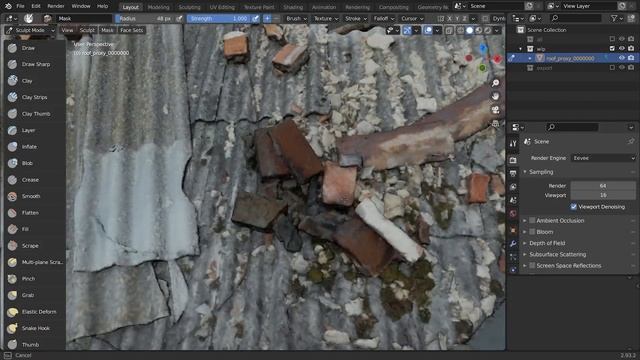This screenshot has width=640, height=360.
Task: Select the Snake Hook brush
Action: click(x=34, y=328)
